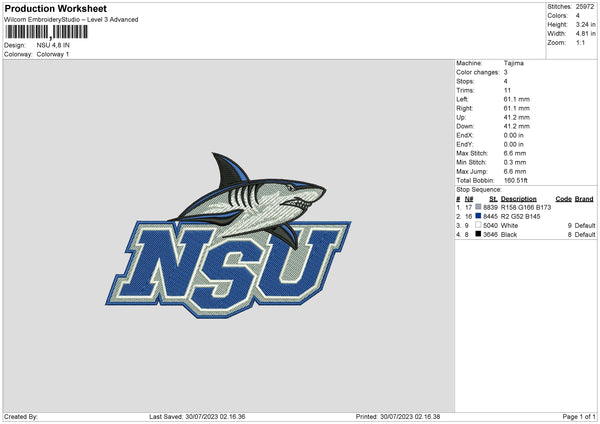Click the Code column header

[x=563, y=197]
